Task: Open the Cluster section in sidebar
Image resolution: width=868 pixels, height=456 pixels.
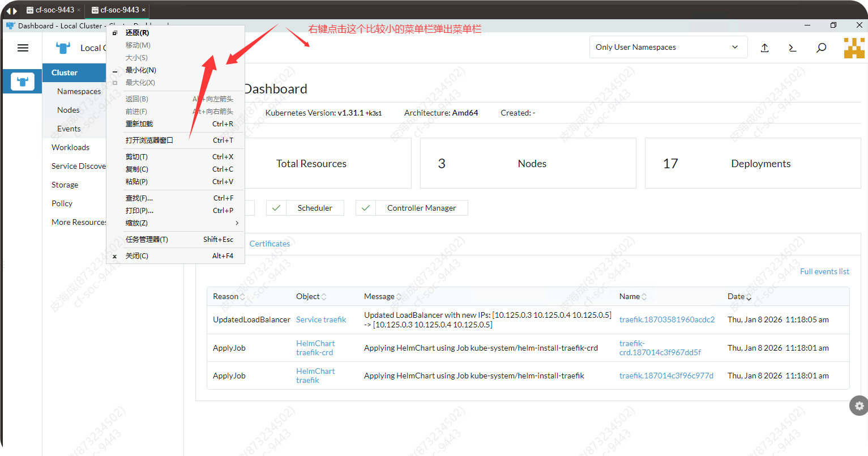Action: [74, 73]
